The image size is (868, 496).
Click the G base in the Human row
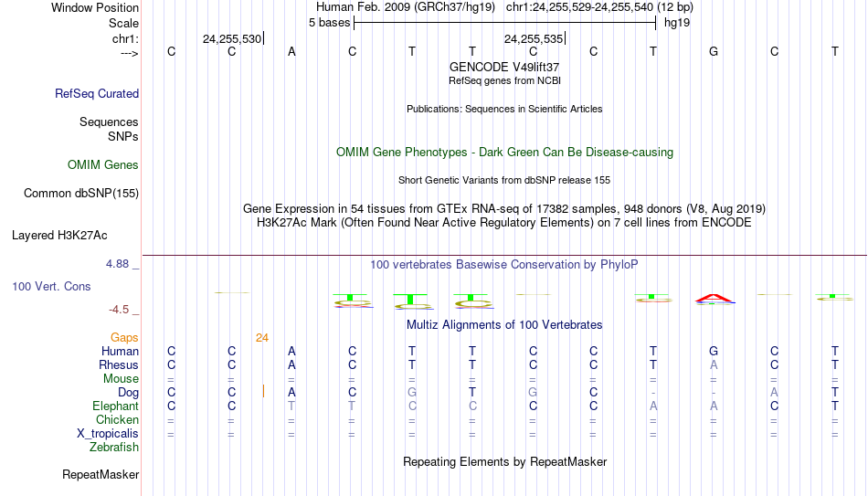tap(714, 351)
